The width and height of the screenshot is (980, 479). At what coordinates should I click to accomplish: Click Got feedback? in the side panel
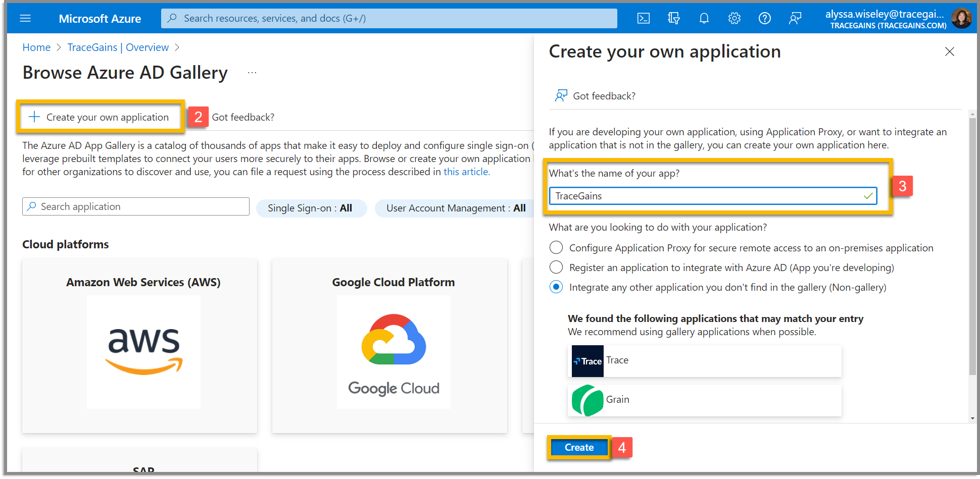(604, 96)
